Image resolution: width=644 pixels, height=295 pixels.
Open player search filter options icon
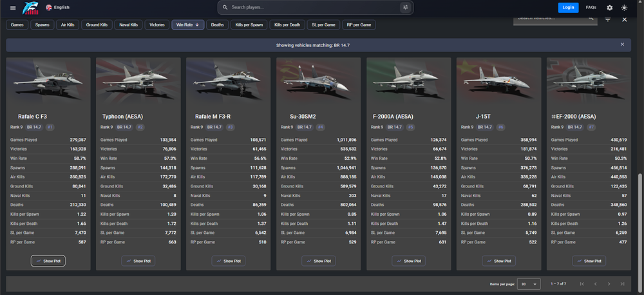point(406,7)
